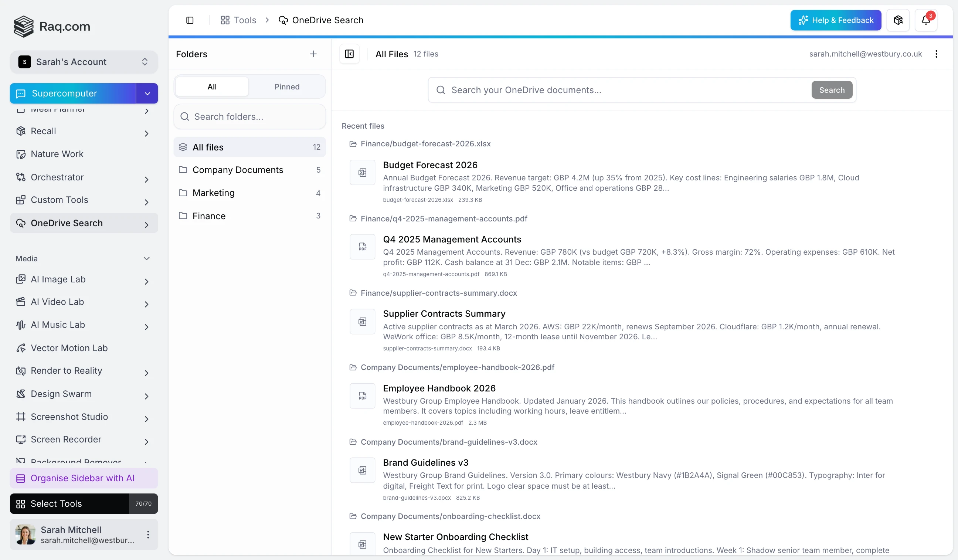This screenshot has height=560, width=958.
Task: Open Nature Work in sidebar
Action: (84, 154)
